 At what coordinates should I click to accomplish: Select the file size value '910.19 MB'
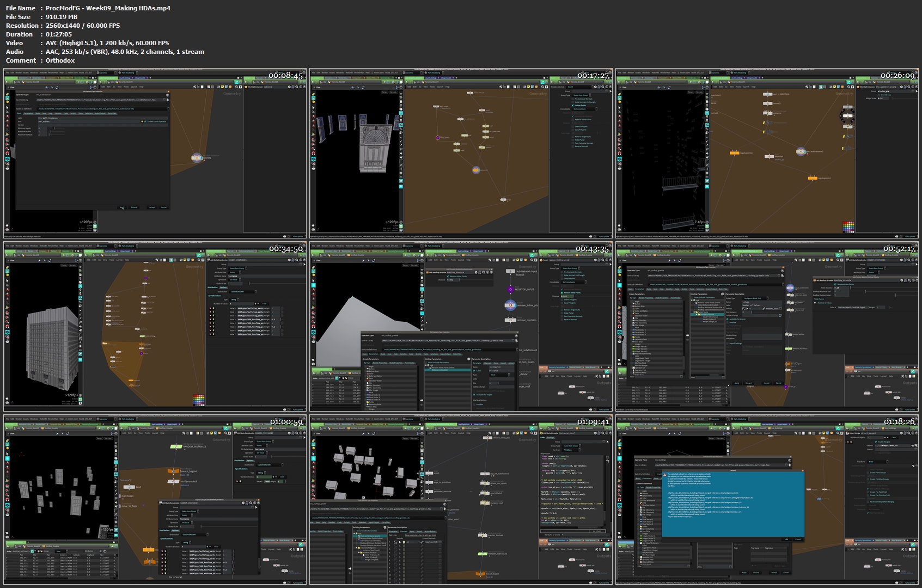(62, 17)
